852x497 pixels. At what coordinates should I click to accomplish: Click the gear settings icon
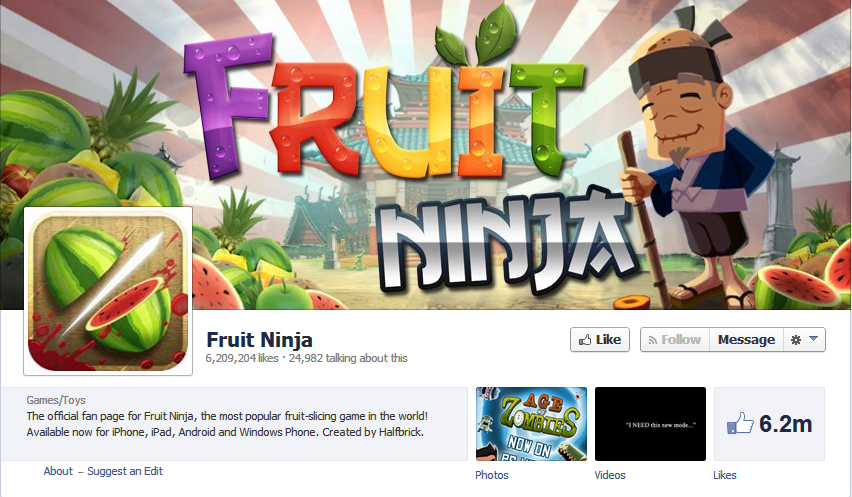[796, 340]
